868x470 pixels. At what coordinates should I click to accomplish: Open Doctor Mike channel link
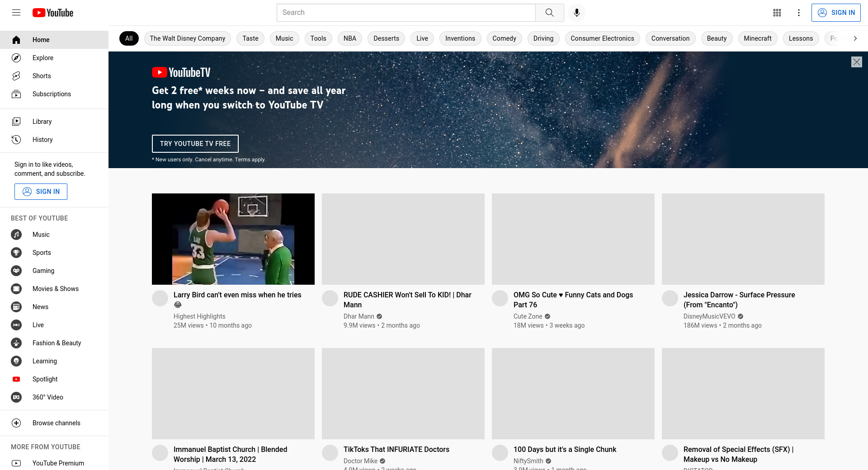(360, 461)
